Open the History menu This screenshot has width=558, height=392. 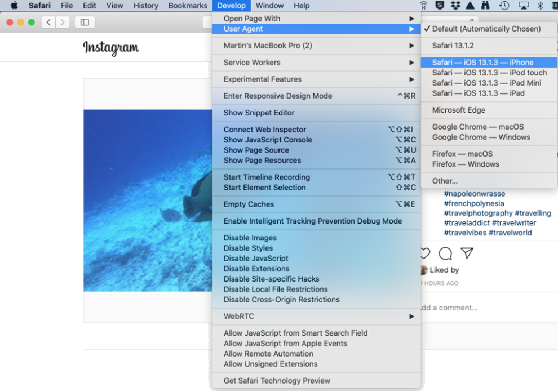point(145,5)
